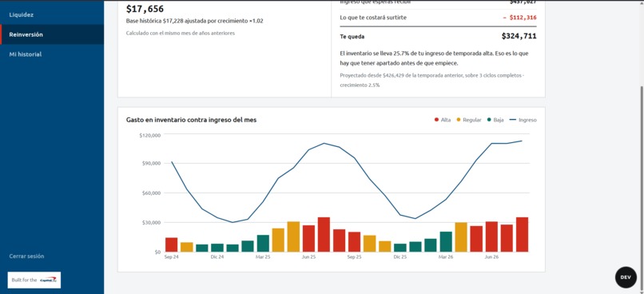The image size is (644, 294).
Task: Select Reinversión in the sidebar
Action: tap(52, 34)
